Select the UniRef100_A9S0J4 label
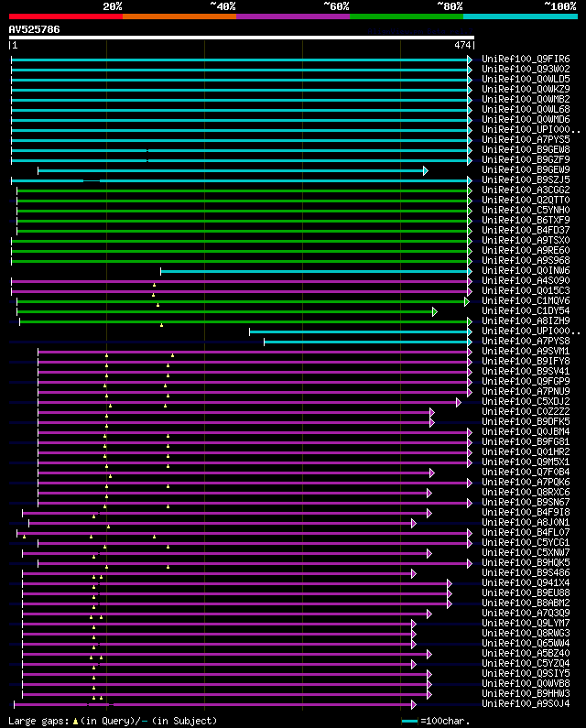This screenshot has height=728, width=586. click(x=526, y=704)
